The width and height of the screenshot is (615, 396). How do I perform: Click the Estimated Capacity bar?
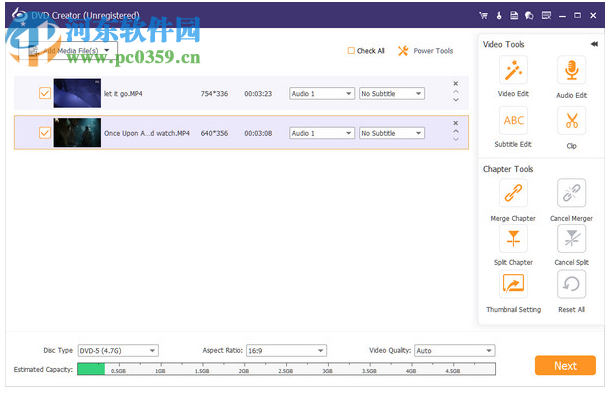coord(286,369)
